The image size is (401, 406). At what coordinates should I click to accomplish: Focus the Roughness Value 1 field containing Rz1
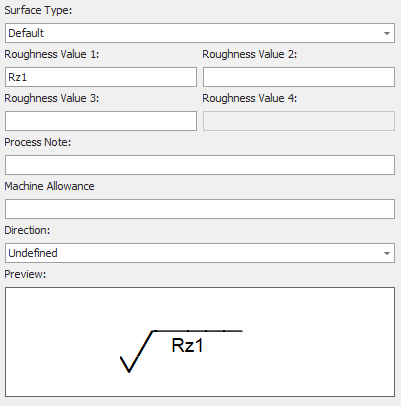[x=101, y=77]
